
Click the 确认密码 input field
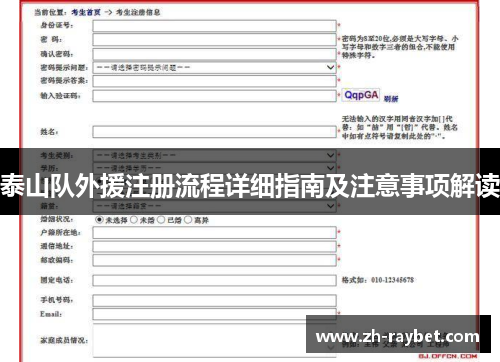coord(214,54)
